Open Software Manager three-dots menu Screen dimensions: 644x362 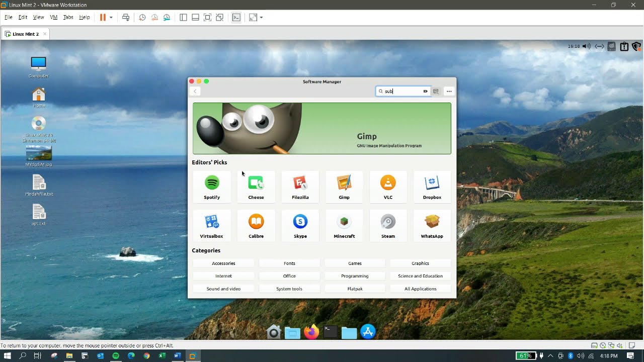(449, 91)
